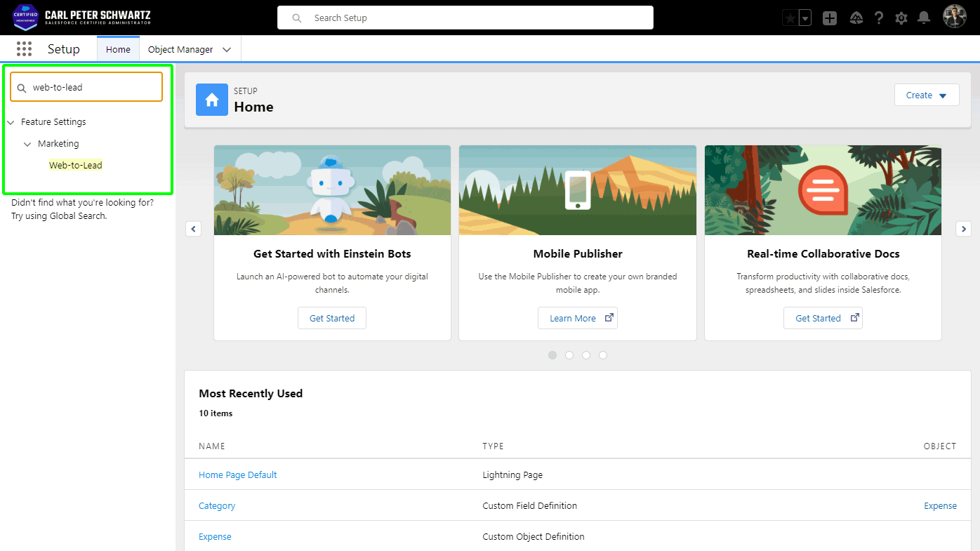Click the "Custom Object Definition" type cell
980x551 pixels.
tap(534, 537)
